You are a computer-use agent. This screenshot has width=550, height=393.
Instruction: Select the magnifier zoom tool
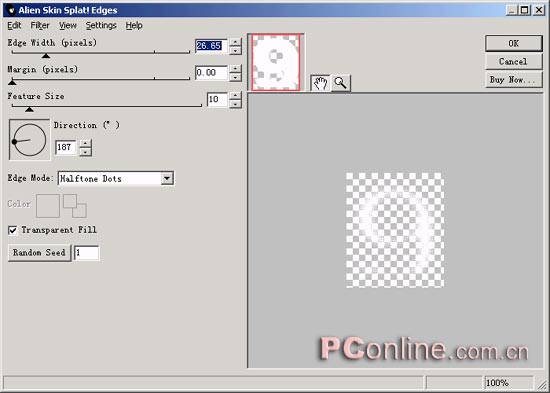(340, 84)
